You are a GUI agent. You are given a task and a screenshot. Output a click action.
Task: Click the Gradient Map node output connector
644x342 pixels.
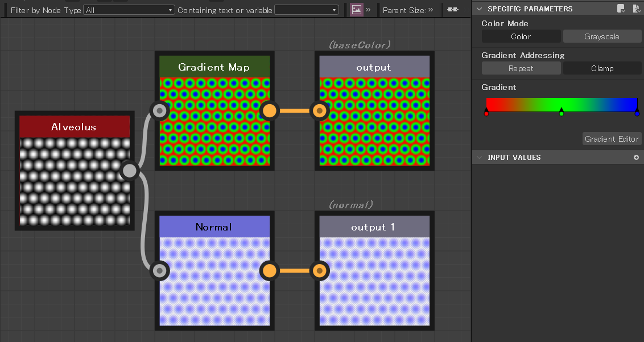pyautogui.click(x=270, y=110)
